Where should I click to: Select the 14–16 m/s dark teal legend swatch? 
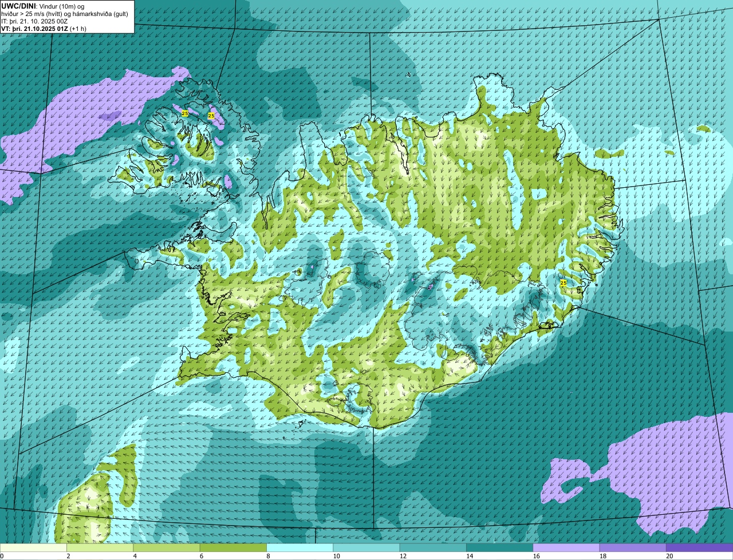(x=499, y=547)
